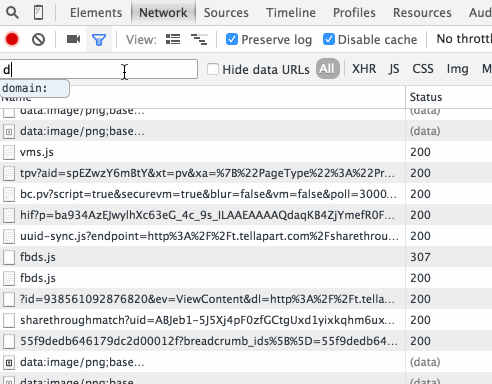
Task: Select the All filter button
Action: [327, 69]
